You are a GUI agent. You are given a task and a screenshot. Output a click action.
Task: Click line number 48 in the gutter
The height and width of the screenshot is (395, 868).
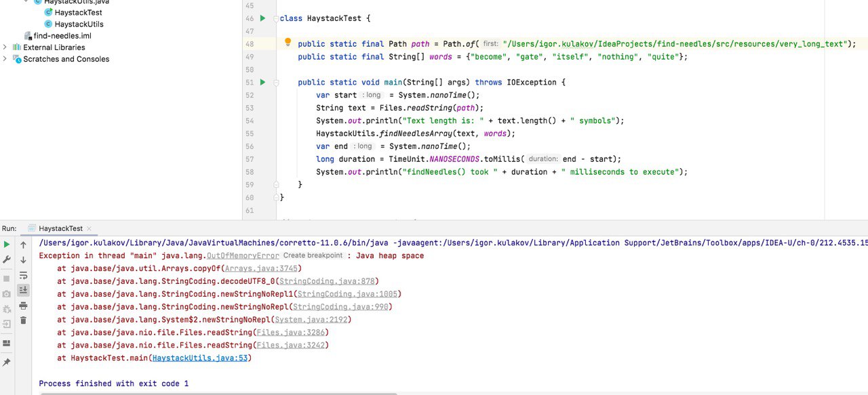click(250, 44)
